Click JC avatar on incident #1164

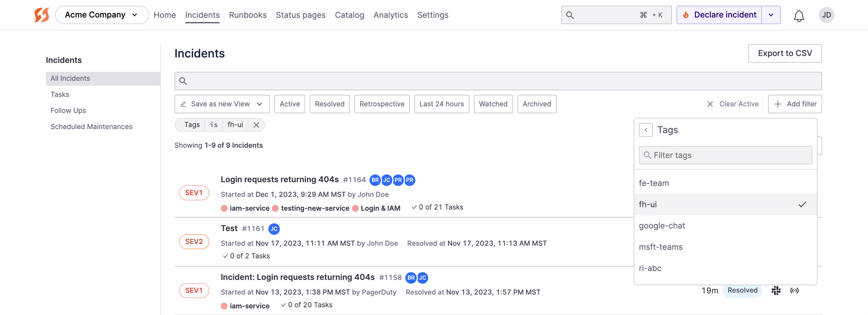click(x=386, y=180)
